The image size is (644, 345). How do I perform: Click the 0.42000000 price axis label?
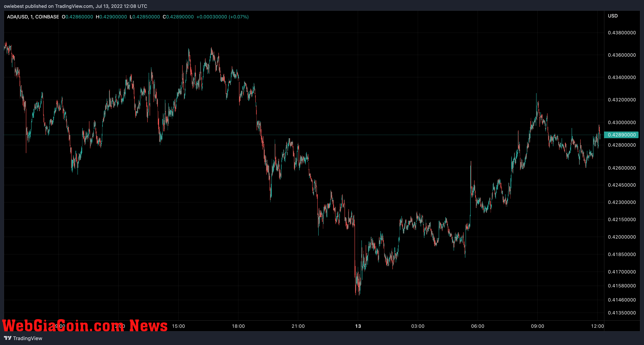pyautogui.click(x=622, y=237)
